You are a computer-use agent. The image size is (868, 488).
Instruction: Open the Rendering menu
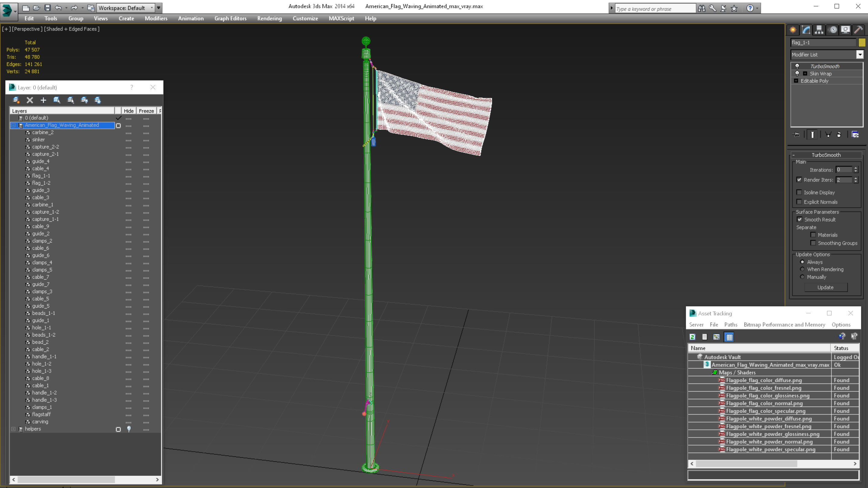click(269, 18)
